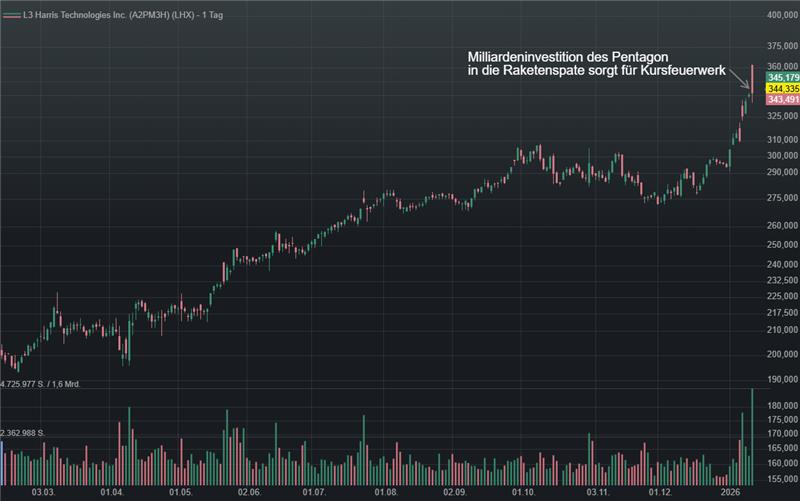Click the 4.725.977 S. volume maximum label
The image size is (800, 501).
(40, 384)
